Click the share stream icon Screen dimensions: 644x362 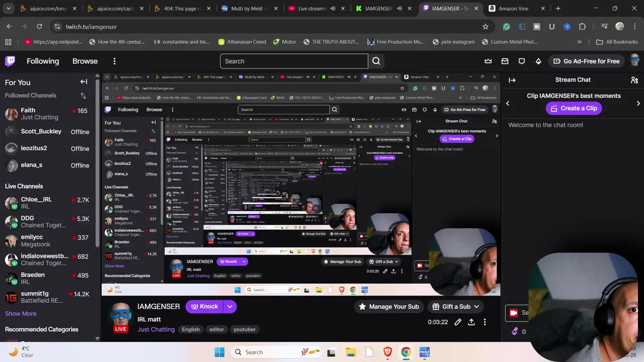(x=471, y=322)
